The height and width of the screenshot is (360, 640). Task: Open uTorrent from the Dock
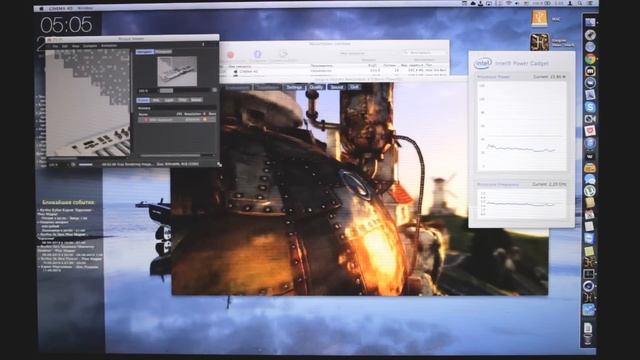tap(590, 191)
